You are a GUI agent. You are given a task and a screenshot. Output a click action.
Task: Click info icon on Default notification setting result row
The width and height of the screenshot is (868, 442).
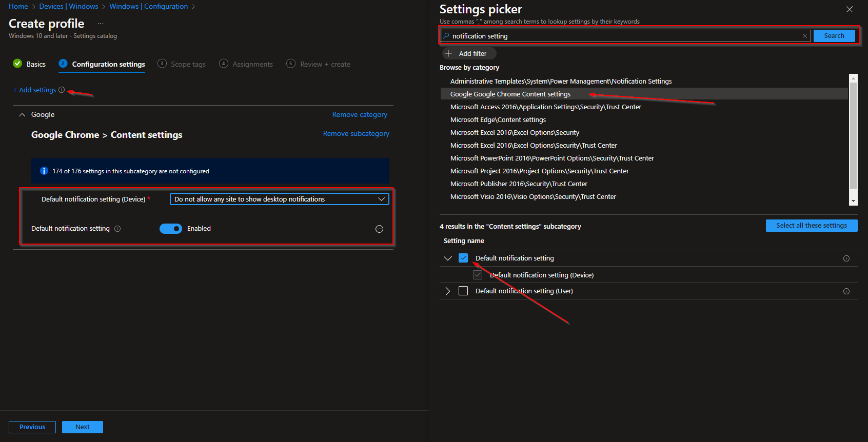pos(846,258)
